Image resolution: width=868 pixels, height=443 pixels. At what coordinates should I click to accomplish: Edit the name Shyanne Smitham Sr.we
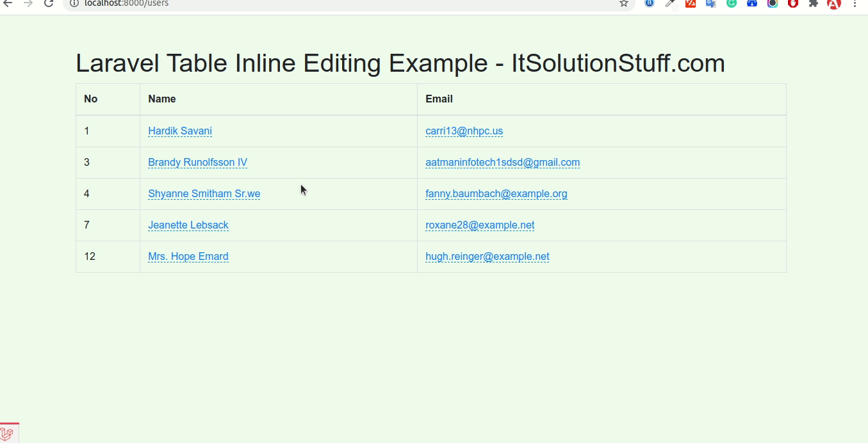coord(204,193)
